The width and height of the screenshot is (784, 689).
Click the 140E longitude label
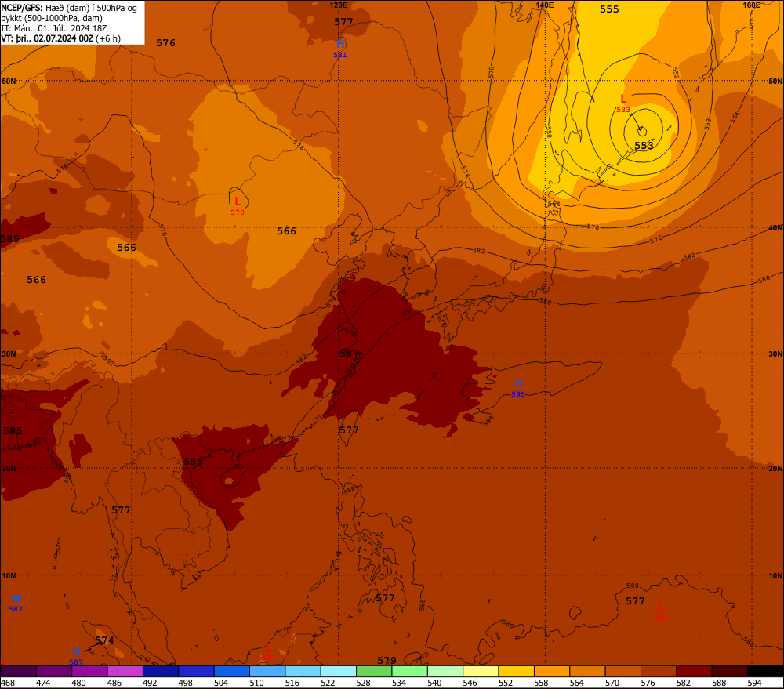click(545, 5)
